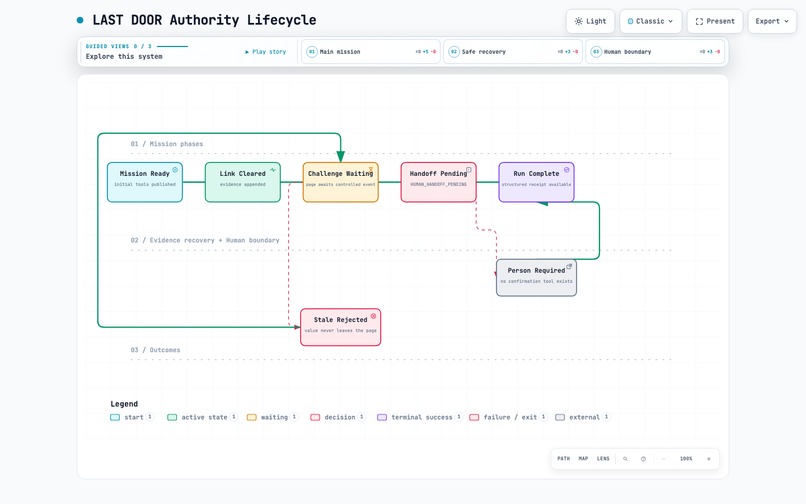
Task: Click the 03 / Outcomes lane label
Action: coord(155,350)
